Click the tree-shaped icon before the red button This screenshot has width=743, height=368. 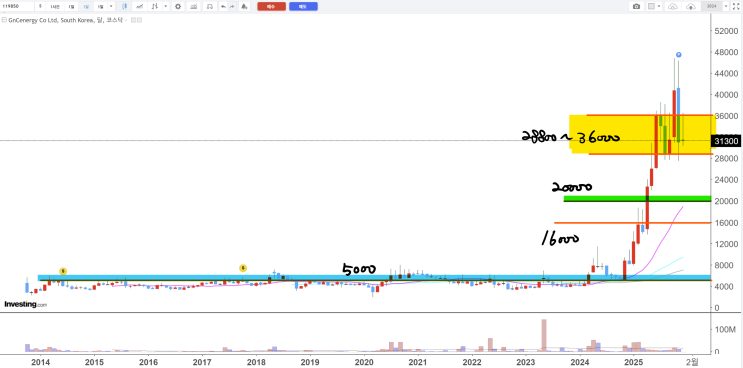click(x=244, y=6)
